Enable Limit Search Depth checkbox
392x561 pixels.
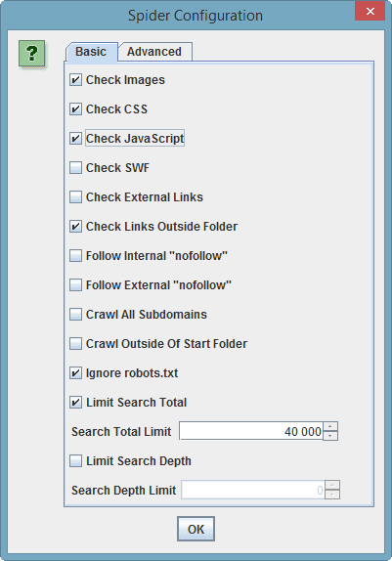(x=75, y=461)
